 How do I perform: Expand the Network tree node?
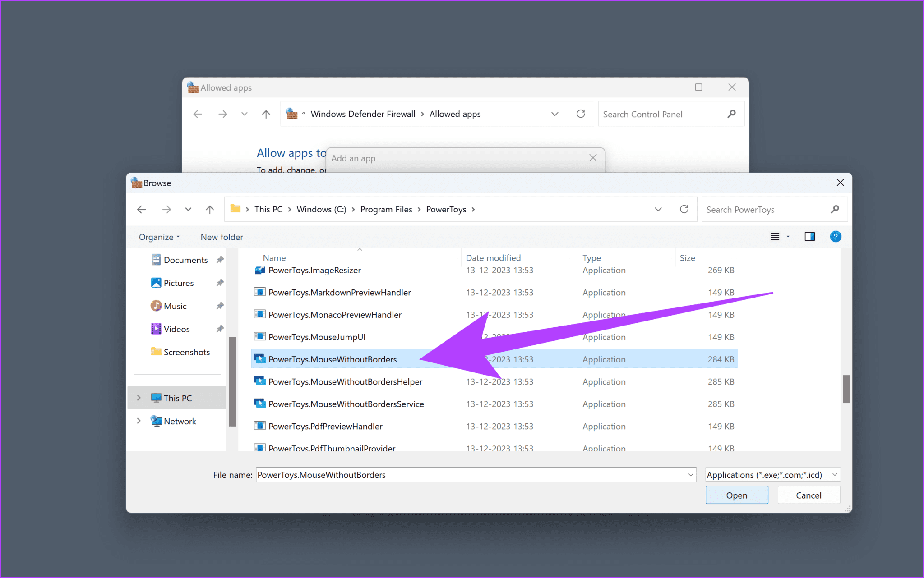(139, 421)
